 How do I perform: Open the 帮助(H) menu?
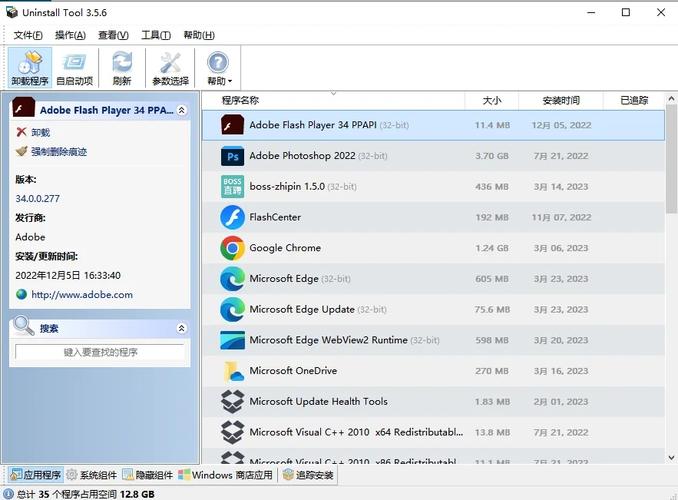[199, 35]
